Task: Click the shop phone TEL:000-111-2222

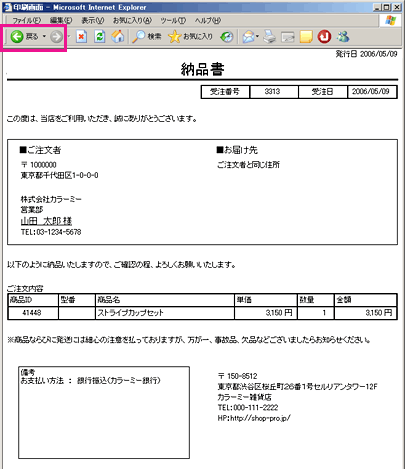Action: 248,408
